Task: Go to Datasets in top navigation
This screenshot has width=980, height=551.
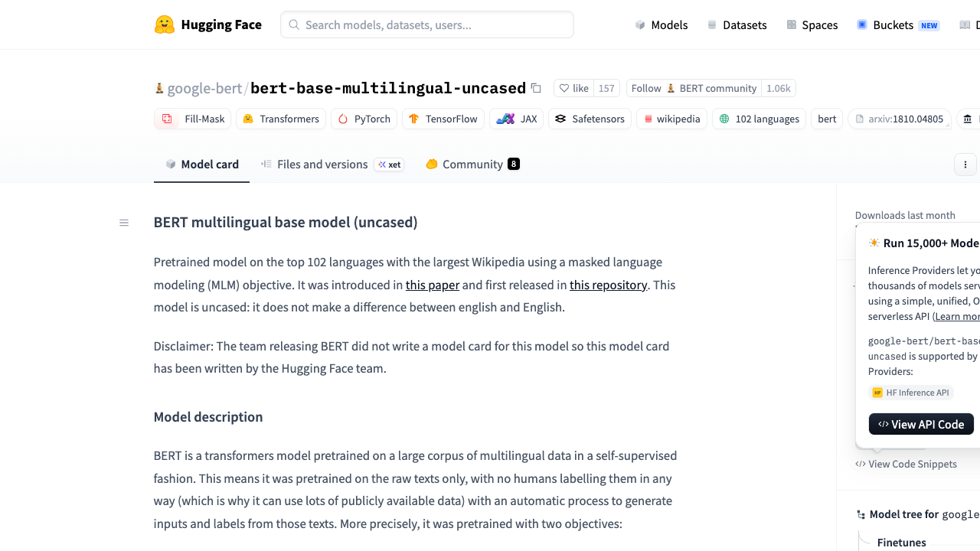Action: (x=737, y=25)
